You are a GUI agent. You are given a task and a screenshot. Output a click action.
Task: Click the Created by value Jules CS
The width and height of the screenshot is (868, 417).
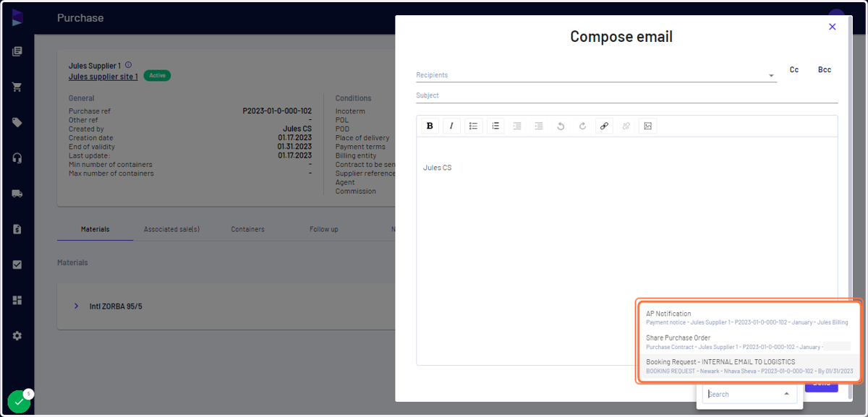point(297,129)
